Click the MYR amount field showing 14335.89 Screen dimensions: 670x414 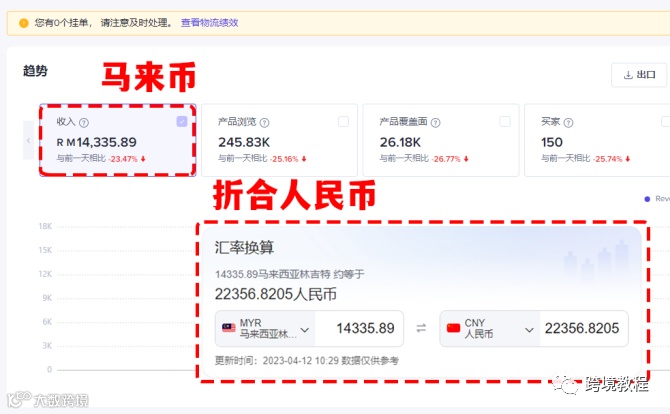point(359,329)
